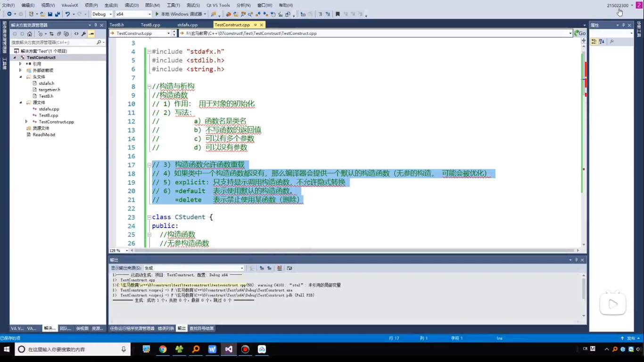Toggle word wrap in the output panel
Image resolution: width=644 pixels, height=362 pixels.
[x=289, y=268]
